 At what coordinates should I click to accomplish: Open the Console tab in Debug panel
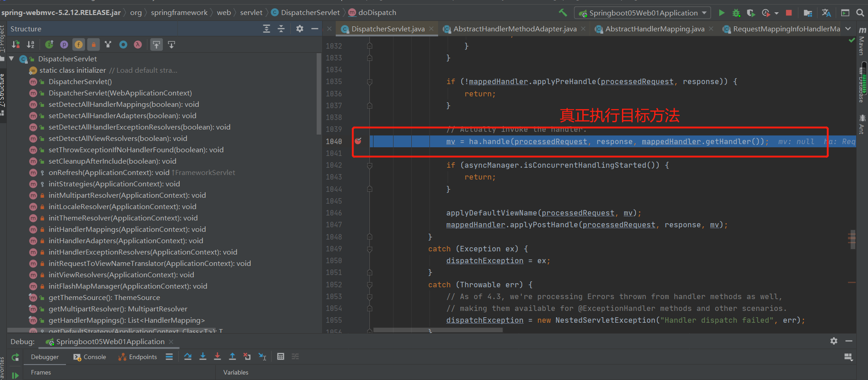(x=90, y=357)
